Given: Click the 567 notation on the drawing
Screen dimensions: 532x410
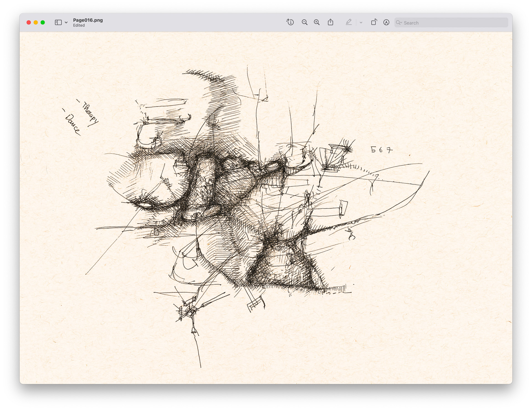Looking at the screenshot, I should [382, 150].
